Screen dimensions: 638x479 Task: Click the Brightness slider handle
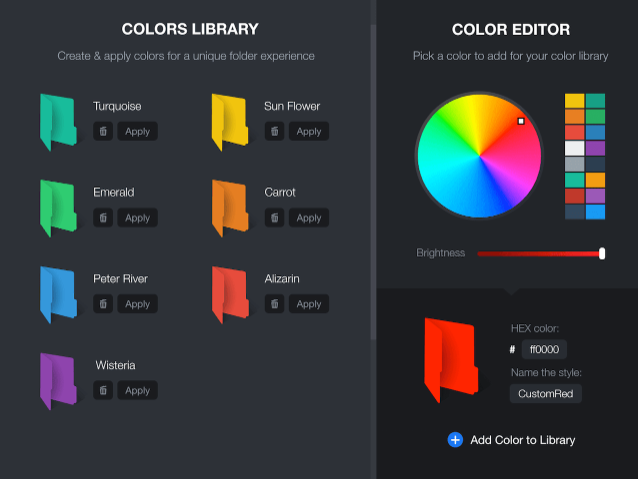(602, 254)
